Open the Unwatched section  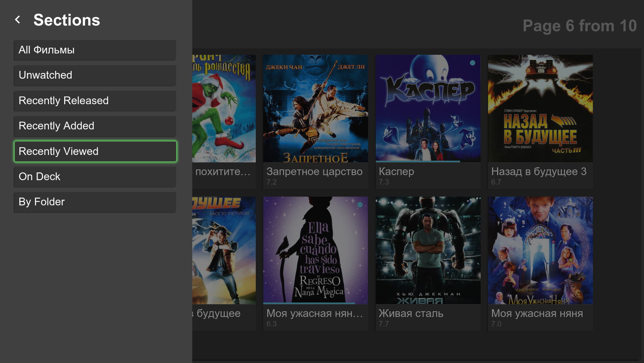tap(95, 75)
